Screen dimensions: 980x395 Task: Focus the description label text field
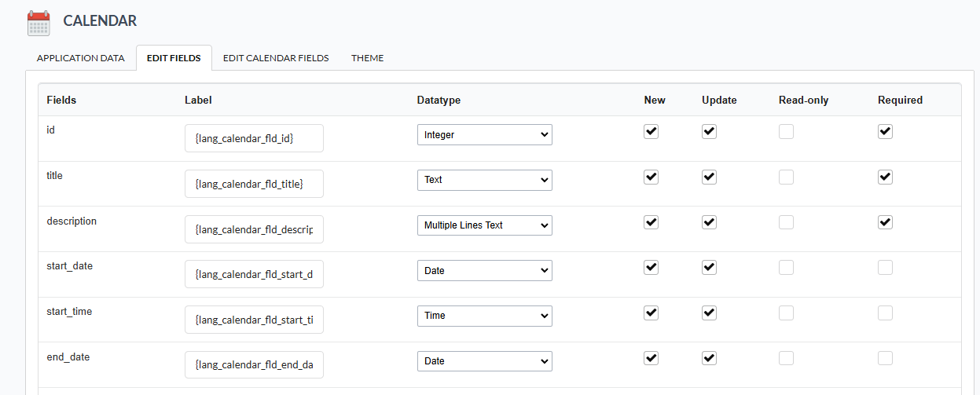254,229
